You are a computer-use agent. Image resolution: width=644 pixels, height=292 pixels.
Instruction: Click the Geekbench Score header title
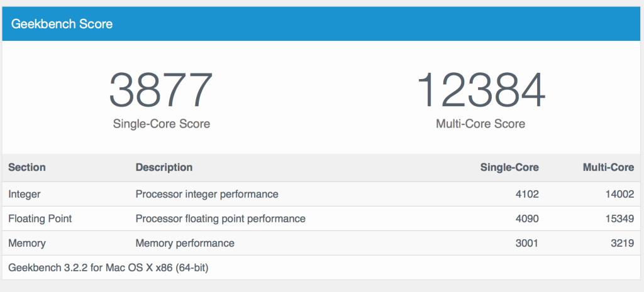coord(62,24)
